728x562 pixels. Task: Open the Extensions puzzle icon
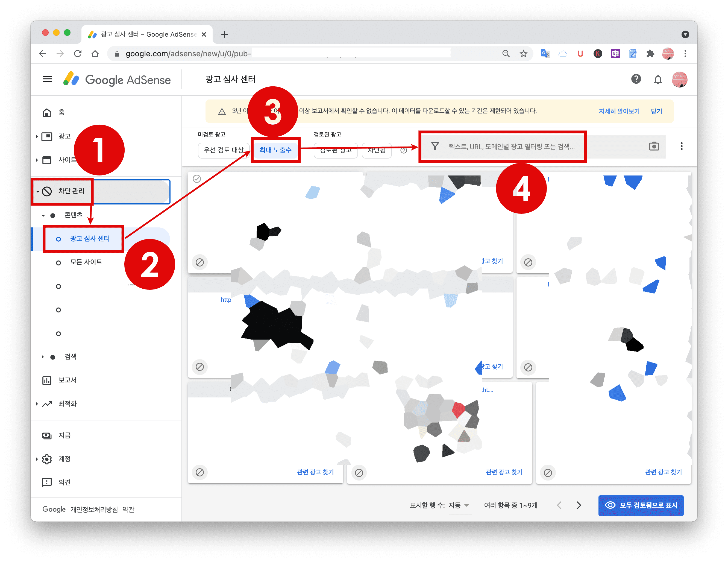tap(650, 54)
